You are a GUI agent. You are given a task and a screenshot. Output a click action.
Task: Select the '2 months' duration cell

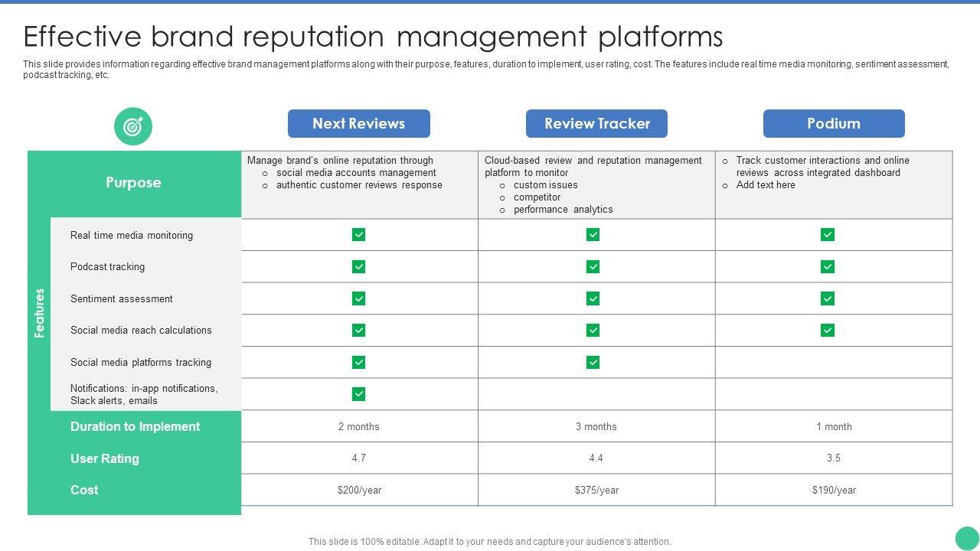coord(359,427)
